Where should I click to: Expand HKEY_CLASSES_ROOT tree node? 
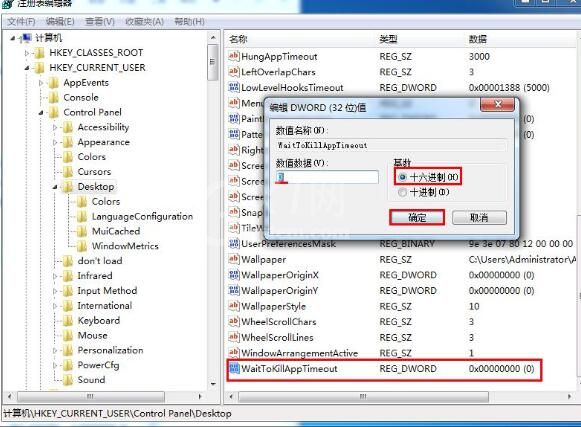click(x=27, y=53)
